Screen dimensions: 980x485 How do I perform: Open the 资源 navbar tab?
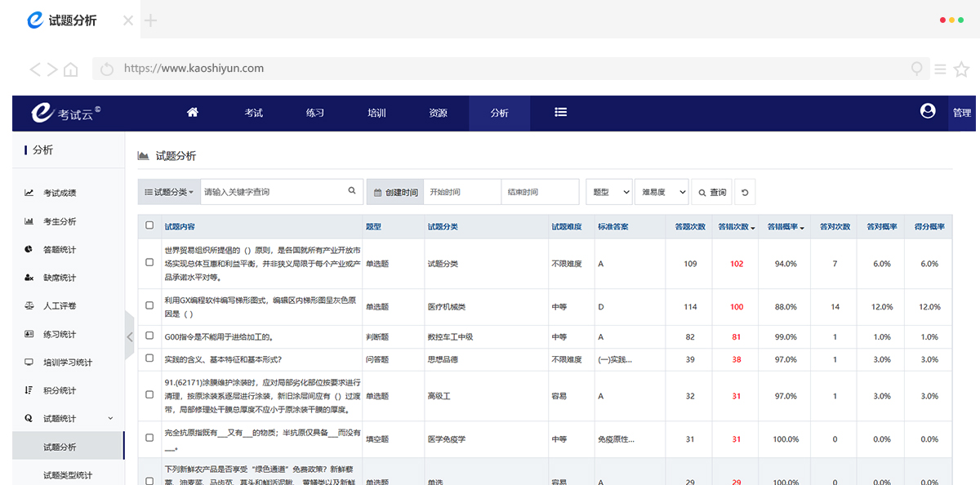pyautogui.click(x=438, y=113)
